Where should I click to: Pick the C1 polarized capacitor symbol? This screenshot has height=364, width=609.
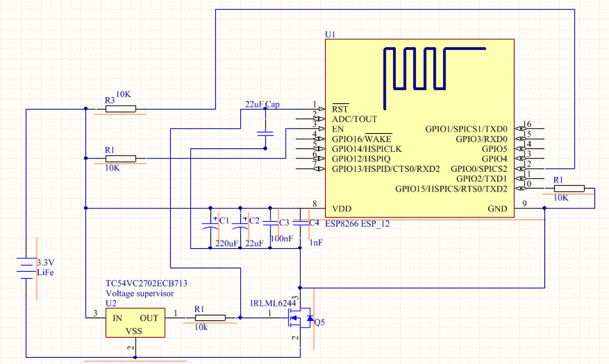click(210, 226)
